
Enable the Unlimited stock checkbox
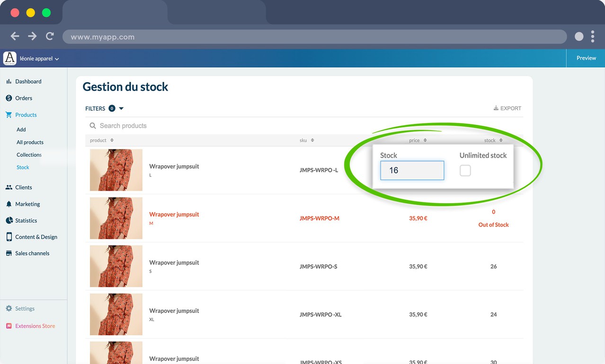click(465, 170)
